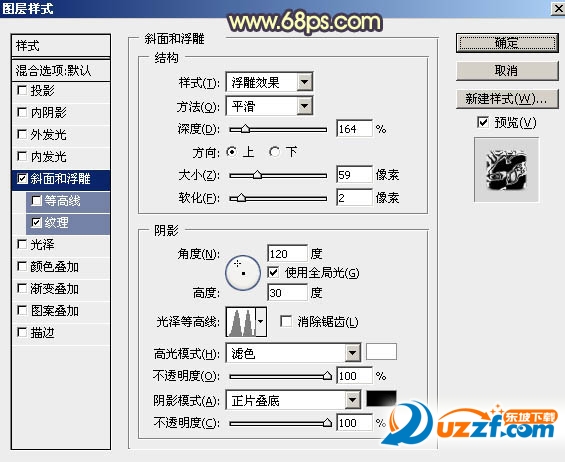Toggle the 预览(V) checkbox
The image size is (565, 462).
point(483,122)
